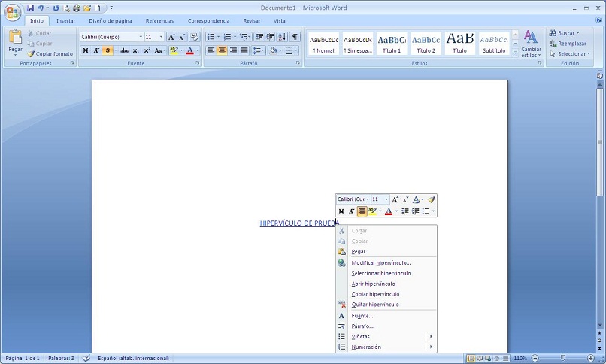Apply the Título 1 style thumbnail

coord(392,44)
